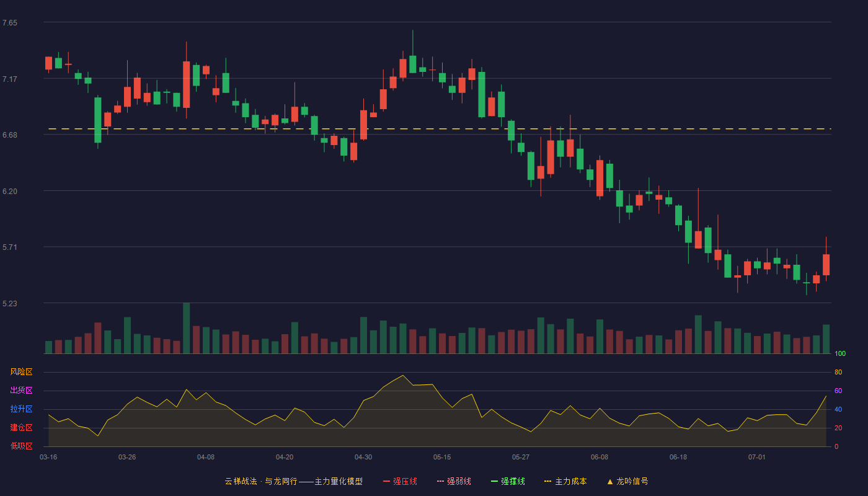Click the last red candlestick on the right
Viewport: 868px width, 496px height.
(x=826, y=265)
